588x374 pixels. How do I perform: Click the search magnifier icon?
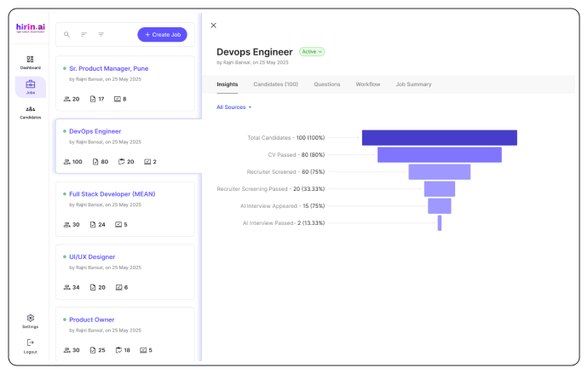click(x=66, y=34)
